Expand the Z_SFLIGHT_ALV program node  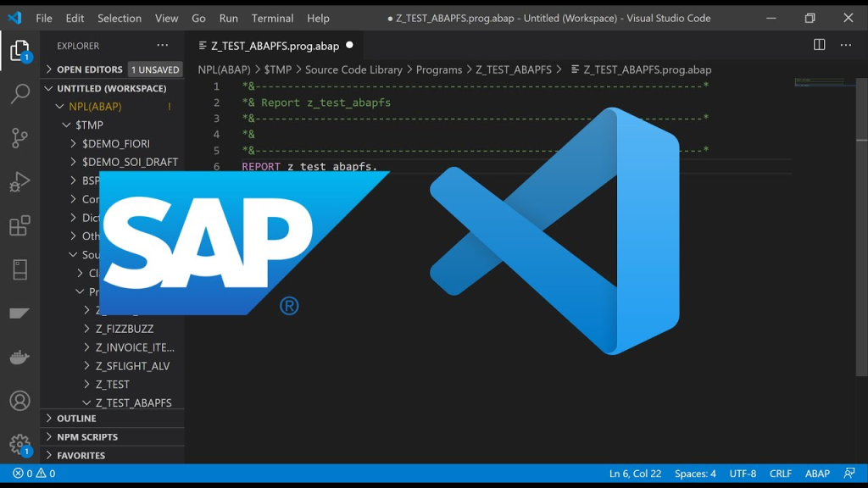tap(112, 366)
